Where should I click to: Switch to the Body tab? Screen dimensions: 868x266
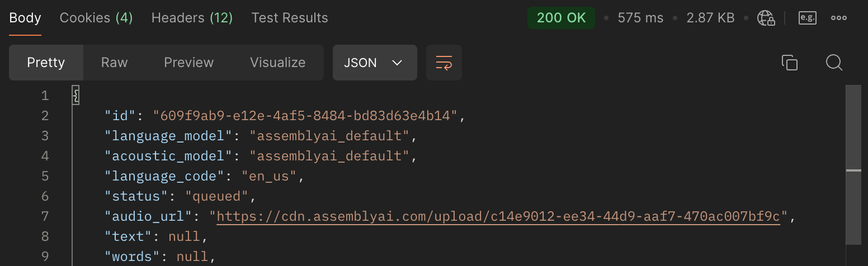coord(25,18)
